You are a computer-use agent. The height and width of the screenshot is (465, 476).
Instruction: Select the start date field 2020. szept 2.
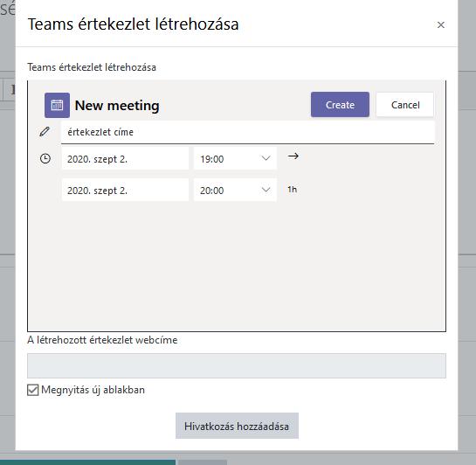click(x=125, y=158)
